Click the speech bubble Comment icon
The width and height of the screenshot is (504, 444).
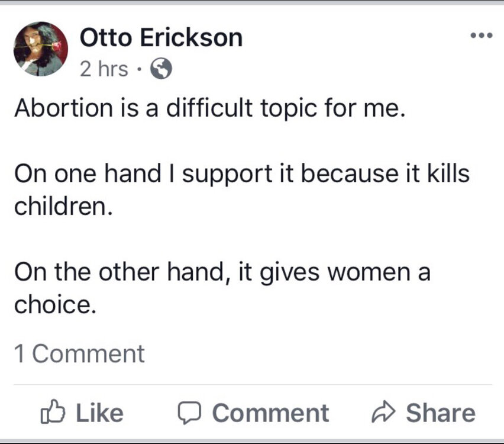click(x=189, y=413)
